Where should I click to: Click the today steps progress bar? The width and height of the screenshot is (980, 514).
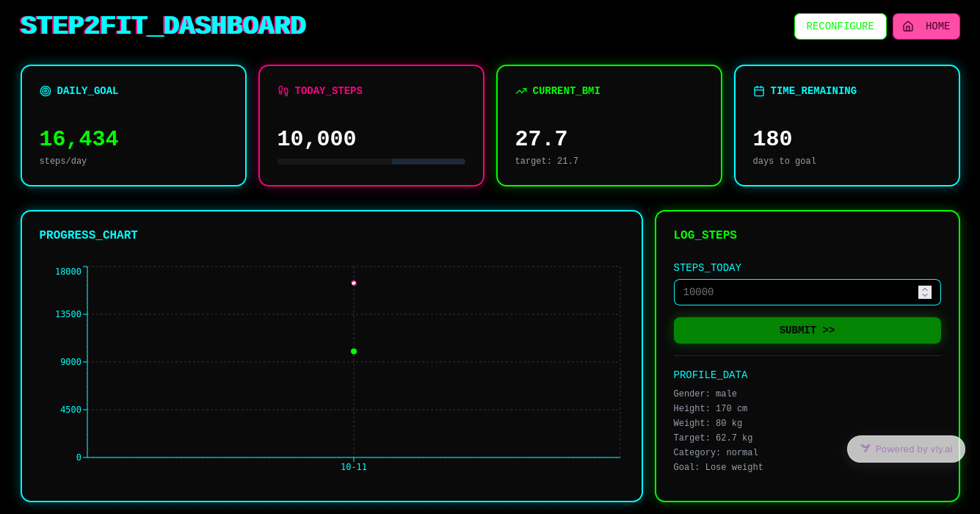(371, 162)
